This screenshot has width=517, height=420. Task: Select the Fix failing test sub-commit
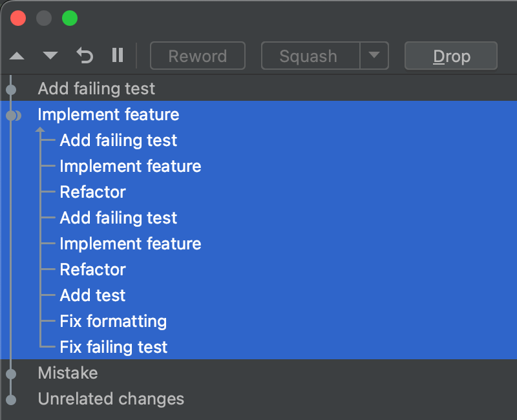[113, 347]
